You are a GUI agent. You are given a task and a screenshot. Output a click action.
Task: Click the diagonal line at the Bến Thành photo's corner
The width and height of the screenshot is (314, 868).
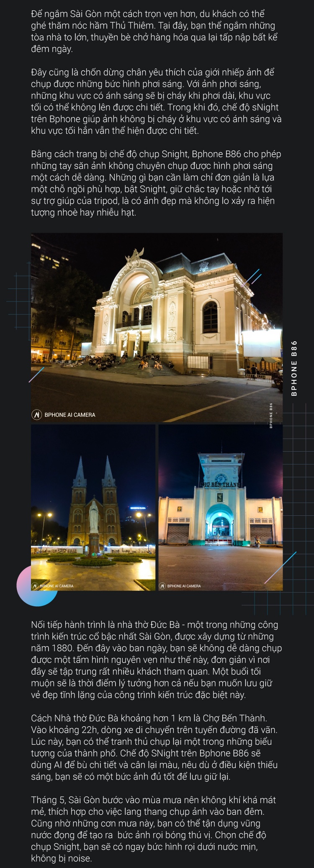click(x=281, y=567)
